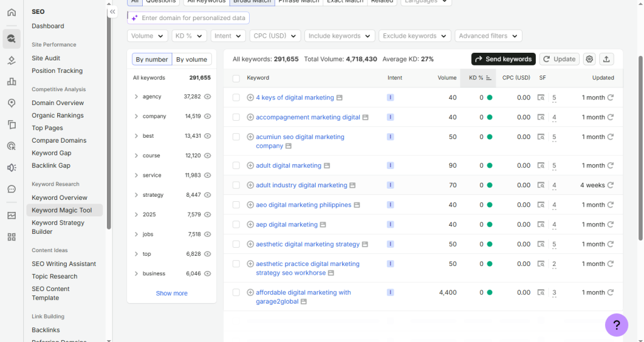
Task: Click the 'Show more' groups link
Action: pyautogui.click(x=172, y=294)
